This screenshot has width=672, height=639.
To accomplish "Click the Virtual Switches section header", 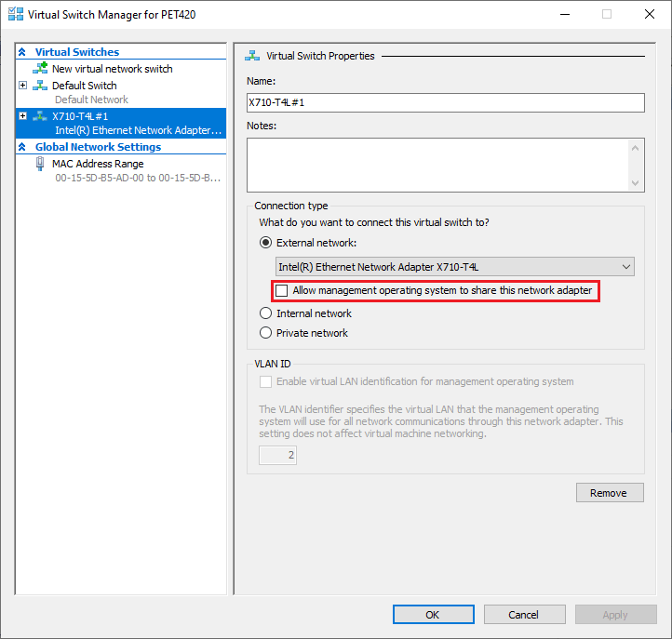I will click(x=77, y=52).
